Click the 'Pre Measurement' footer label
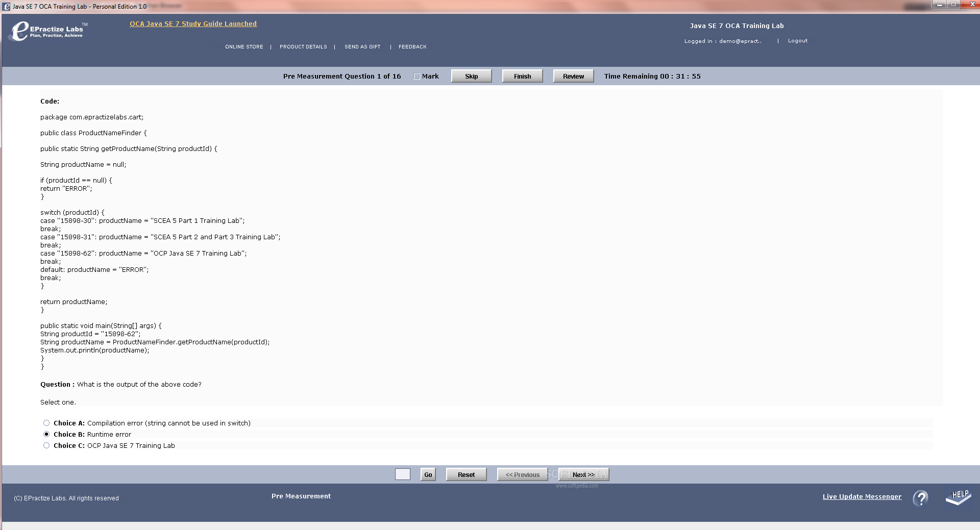Image resolution: width=980 pixels, height=530 pixels. [x=301, y=496]
